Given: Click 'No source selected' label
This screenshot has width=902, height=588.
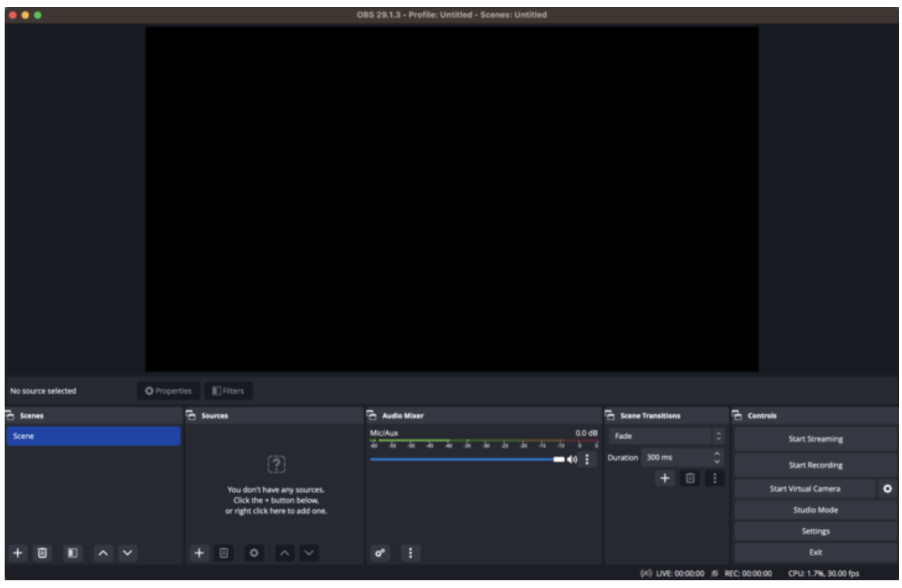Looking at the screenshot, I should click(43, 390).
